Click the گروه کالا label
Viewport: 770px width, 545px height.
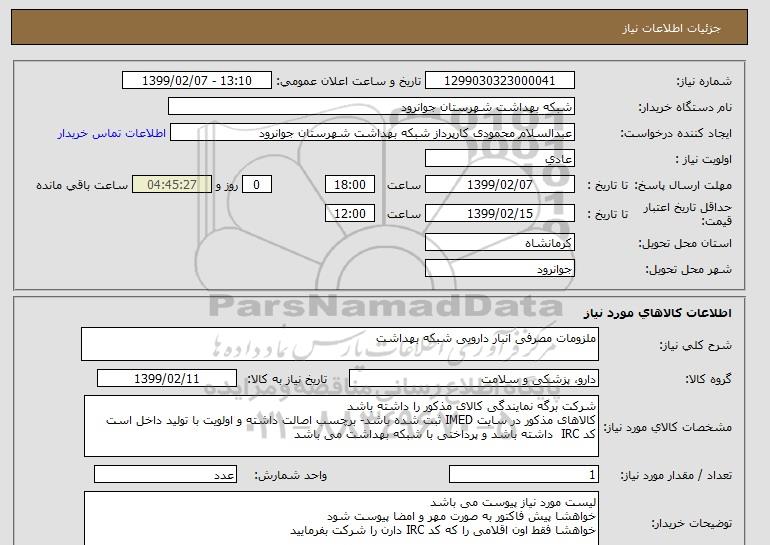(709, 379)
